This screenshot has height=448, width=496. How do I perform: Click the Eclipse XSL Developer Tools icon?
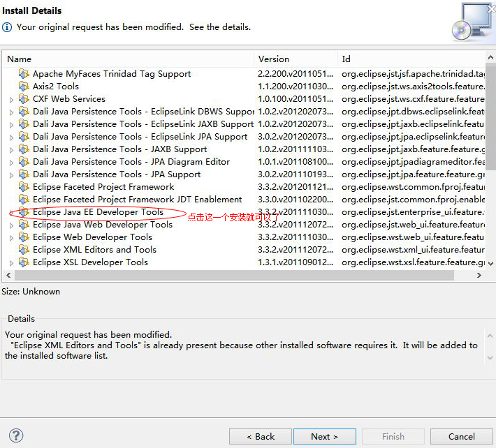click(24, 262)
